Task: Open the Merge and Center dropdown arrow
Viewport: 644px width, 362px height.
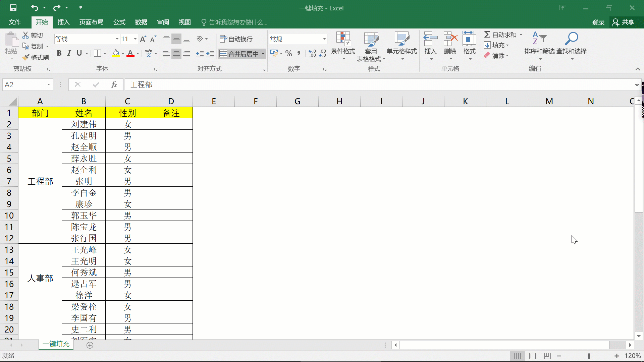Action: click(263, 54)
